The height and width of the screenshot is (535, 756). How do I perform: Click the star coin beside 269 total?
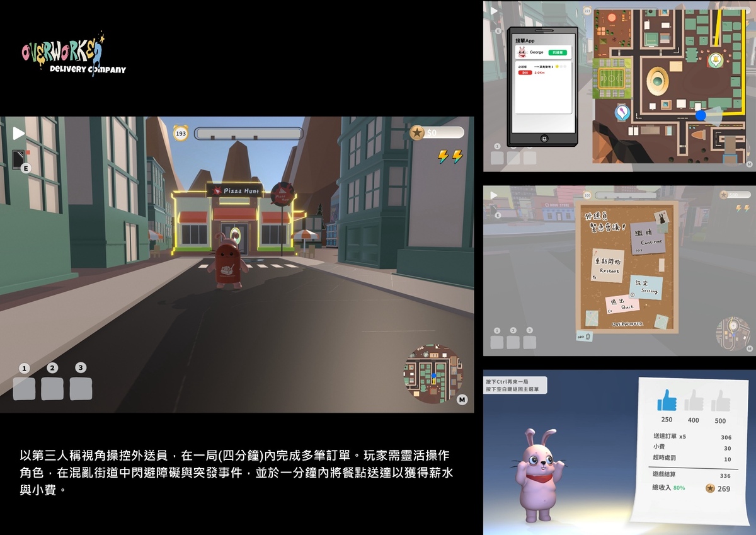point(710,488)
